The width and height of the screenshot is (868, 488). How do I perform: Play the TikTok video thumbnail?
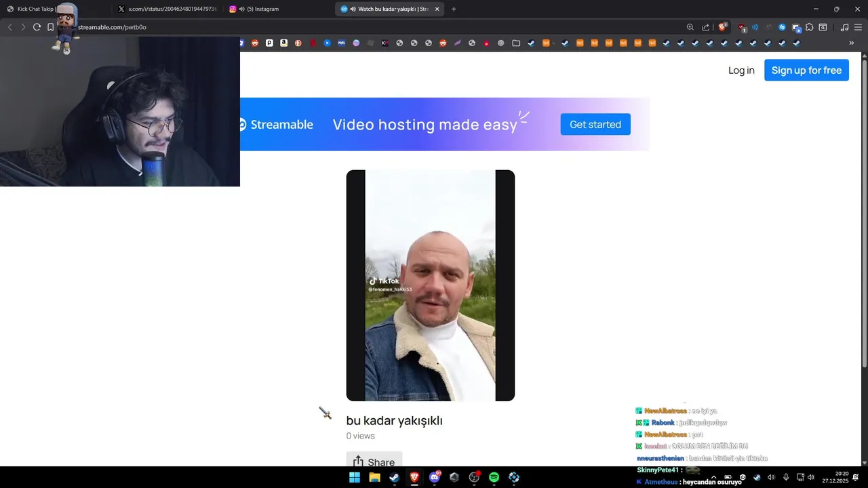(431, 285)
